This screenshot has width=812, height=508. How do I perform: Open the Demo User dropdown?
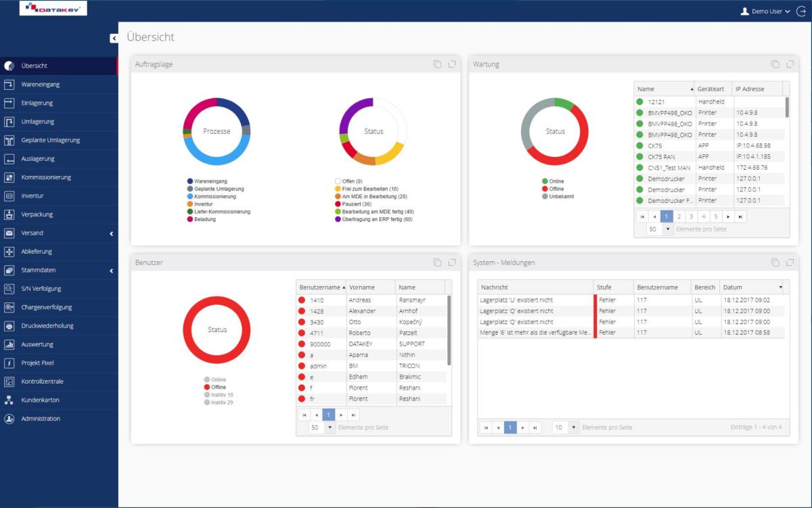tap(765, 11)
